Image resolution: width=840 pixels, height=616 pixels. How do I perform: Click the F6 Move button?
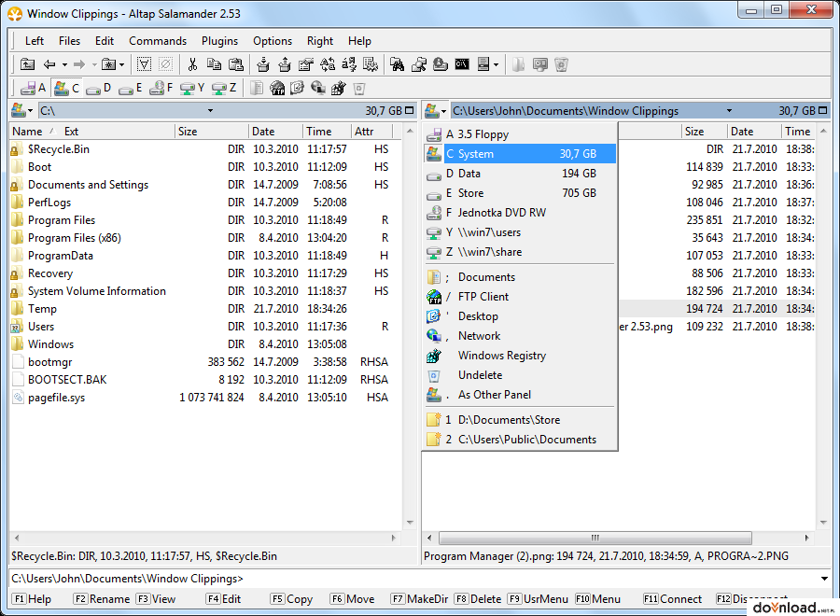[x=352, y=599]
